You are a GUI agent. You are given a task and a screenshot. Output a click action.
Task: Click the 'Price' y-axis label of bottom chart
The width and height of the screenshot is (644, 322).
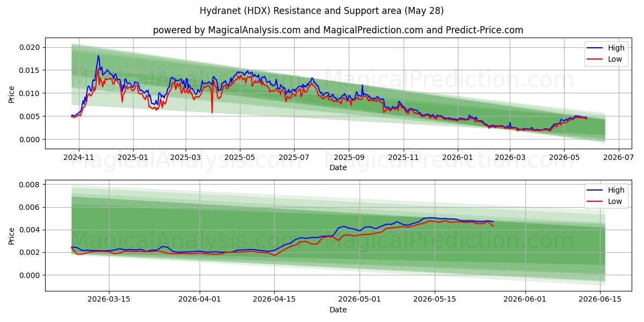point(12,235)
